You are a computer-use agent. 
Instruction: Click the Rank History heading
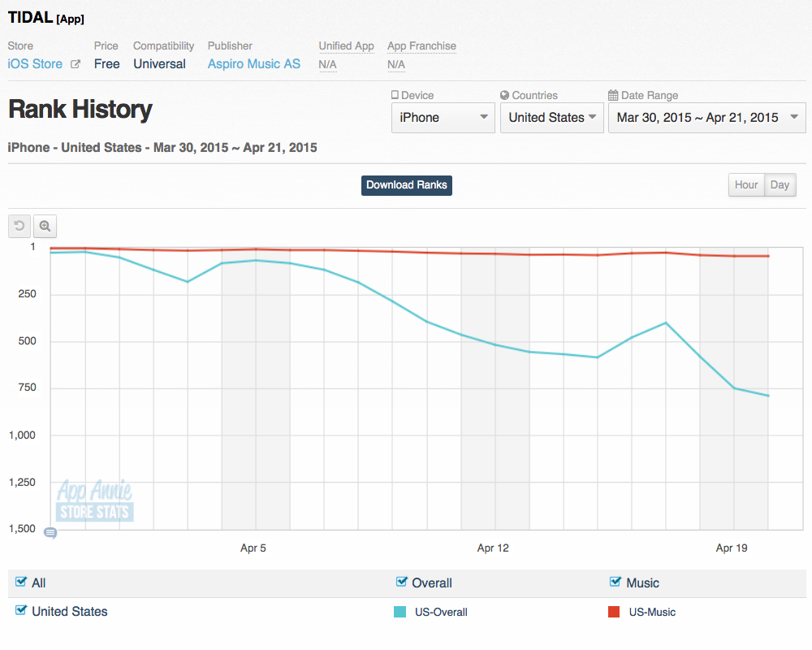pyautogui.click(x=80, y=110)
